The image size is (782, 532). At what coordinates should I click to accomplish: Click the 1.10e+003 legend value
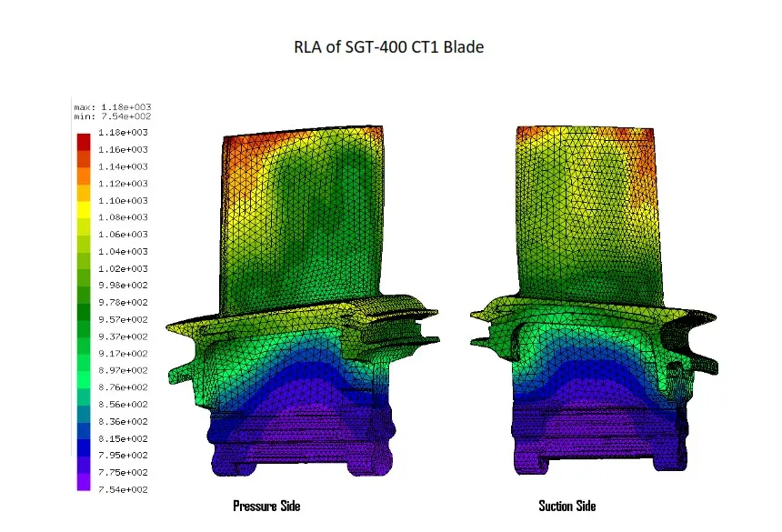(123, 200)
